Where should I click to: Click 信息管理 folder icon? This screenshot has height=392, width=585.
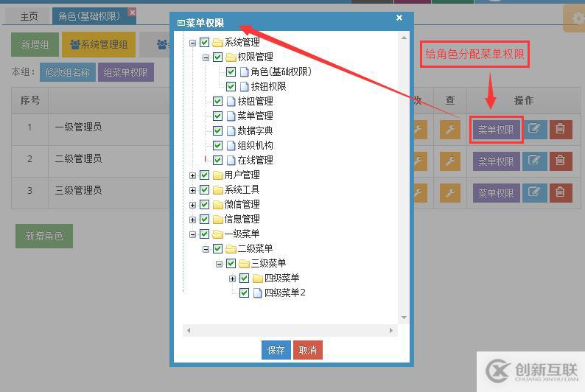point(217,220)
